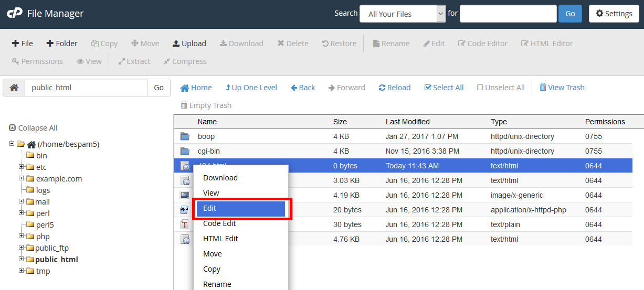
Task: Click Go next to the search field
Action: click(x=570, y=14)
